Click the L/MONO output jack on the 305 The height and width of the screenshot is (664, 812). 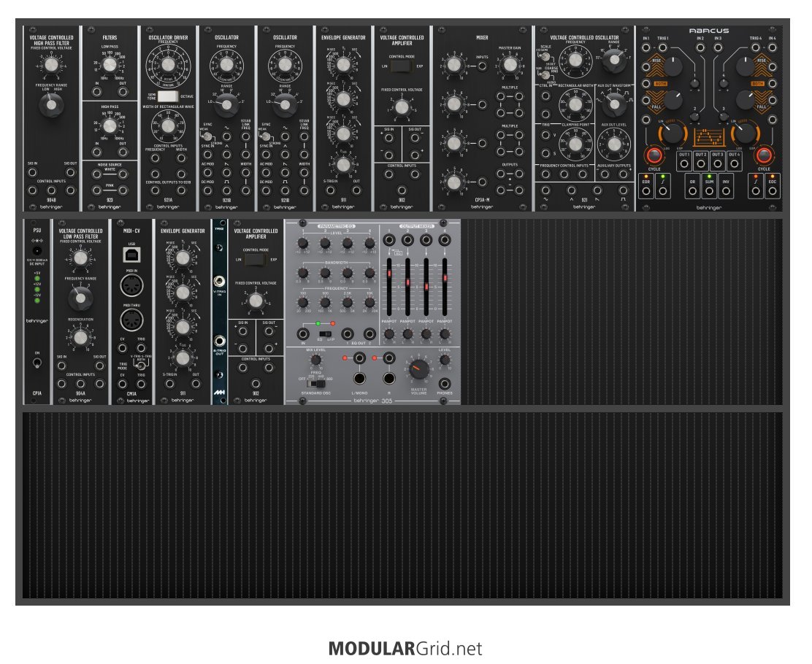pyautogui.click(x=359, y=378)
